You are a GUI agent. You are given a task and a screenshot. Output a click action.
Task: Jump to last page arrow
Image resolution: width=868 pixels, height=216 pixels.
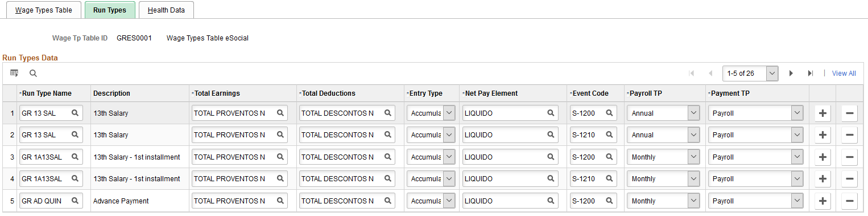pos(811,74)
